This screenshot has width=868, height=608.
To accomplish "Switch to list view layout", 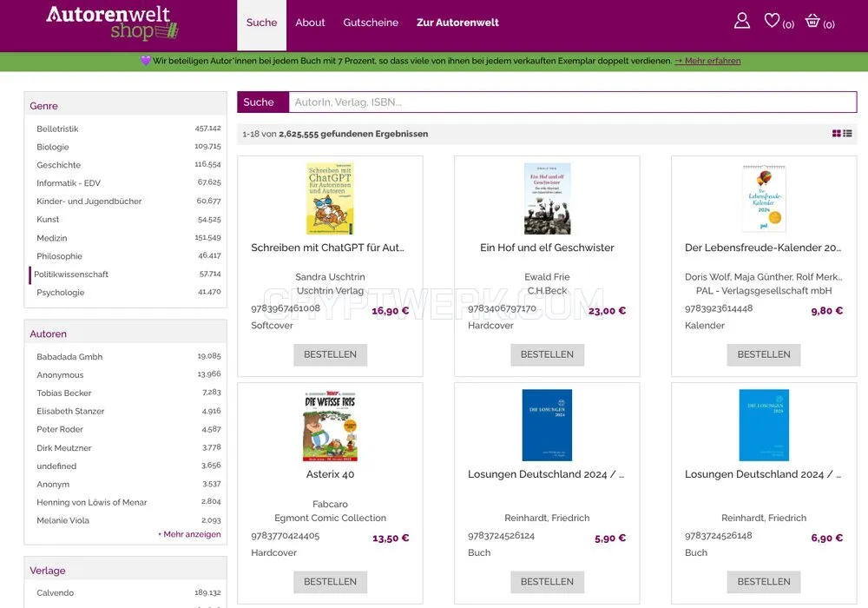I will [847, 134].
